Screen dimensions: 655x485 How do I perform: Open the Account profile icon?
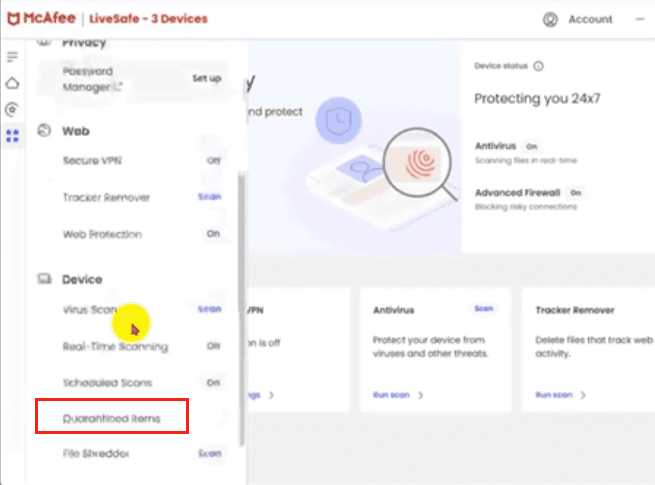coord(550,19)
